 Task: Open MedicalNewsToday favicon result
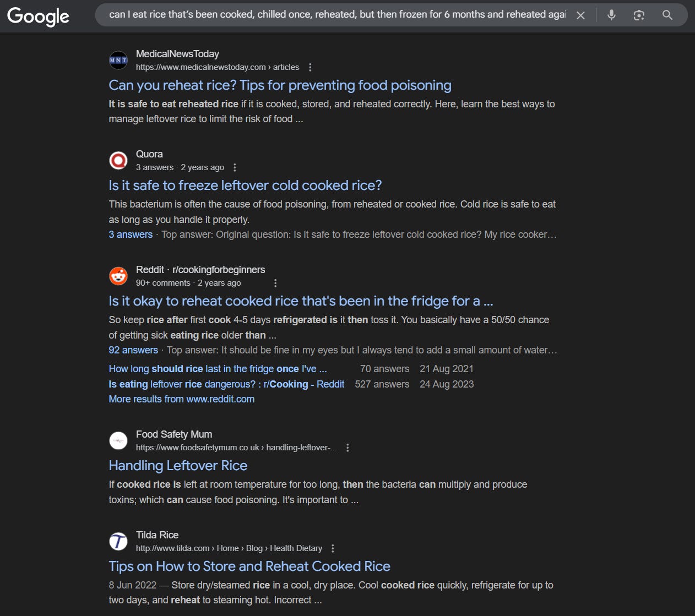point(118,60)
